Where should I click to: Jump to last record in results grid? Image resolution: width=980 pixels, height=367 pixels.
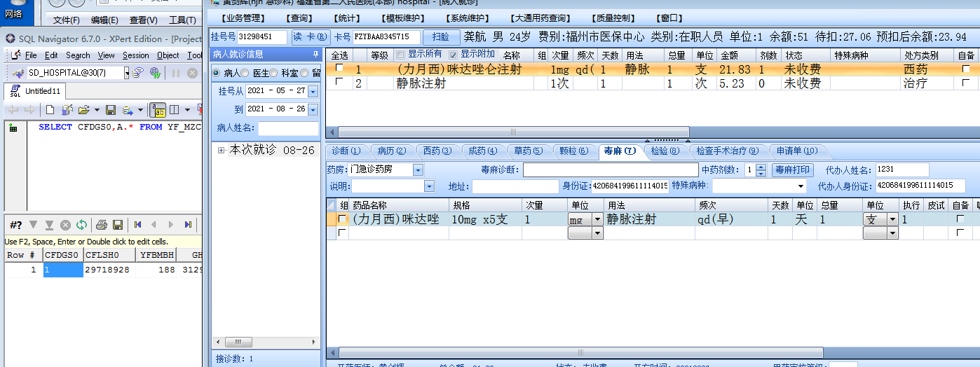click(x=188, y=224)
